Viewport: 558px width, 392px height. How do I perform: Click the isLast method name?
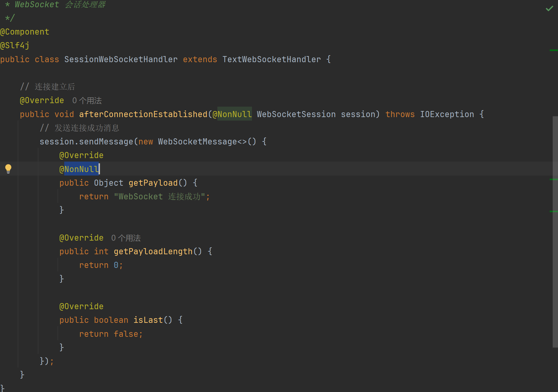[148, 320]
